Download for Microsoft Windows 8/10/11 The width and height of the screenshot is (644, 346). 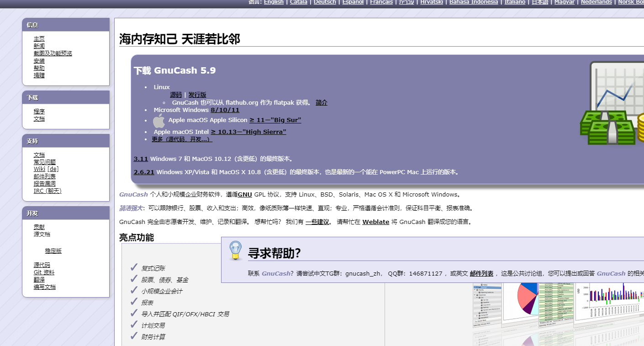(225, 110)
